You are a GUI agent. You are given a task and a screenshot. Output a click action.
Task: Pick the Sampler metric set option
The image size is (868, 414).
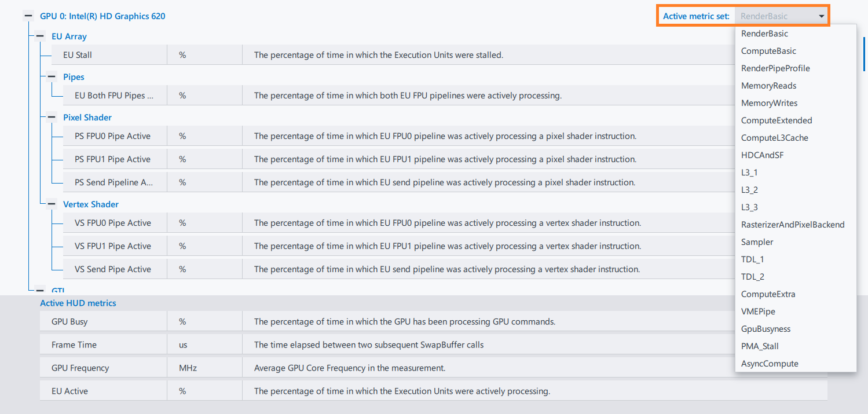tap(757, 242)
